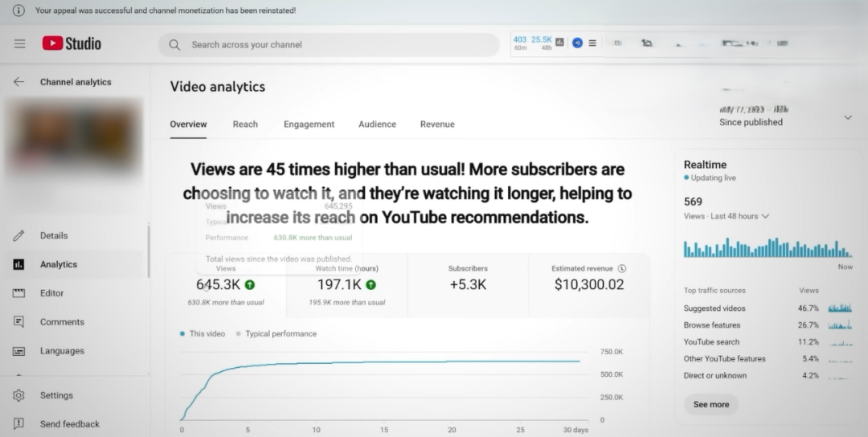Go back using Channel analytics arrow
Viewport: 868px width, 437px height.
pos(18,82)
